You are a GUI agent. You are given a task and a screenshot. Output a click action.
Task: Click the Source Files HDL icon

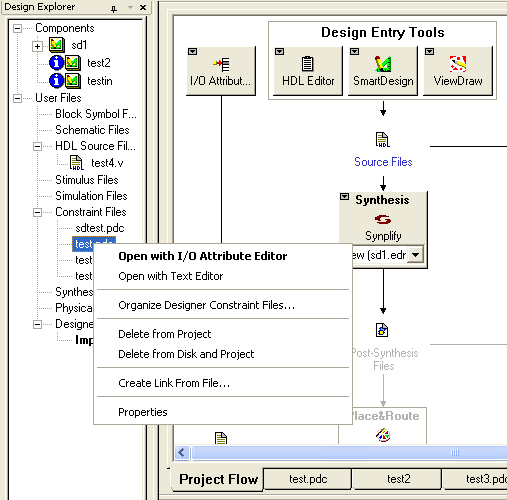(x=383, y=140)
